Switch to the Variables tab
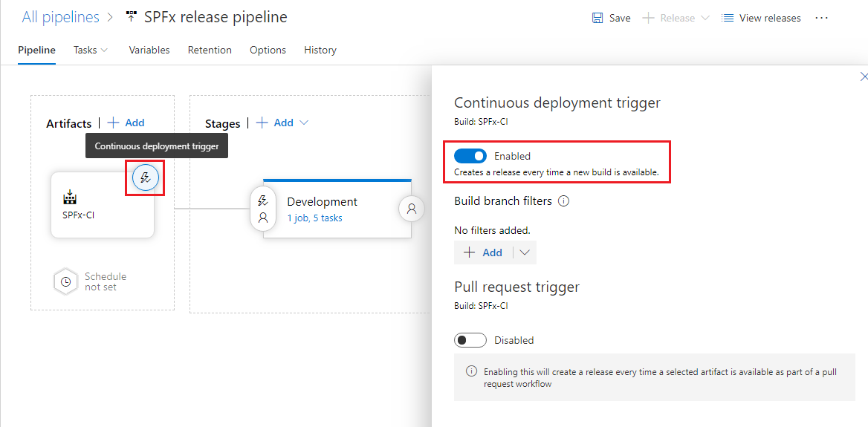Screen dimensions: 868x427 149,50
